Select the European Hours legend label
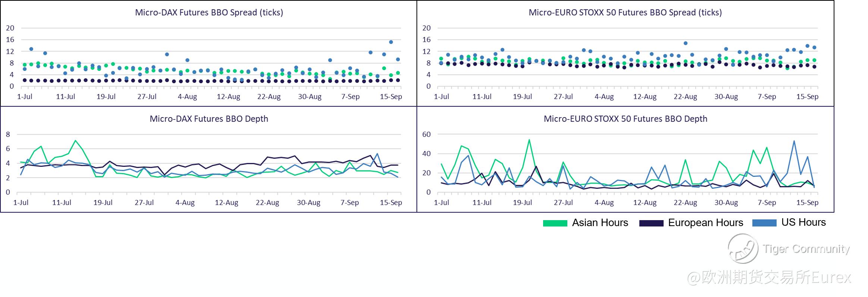 (x=705, y=223)
